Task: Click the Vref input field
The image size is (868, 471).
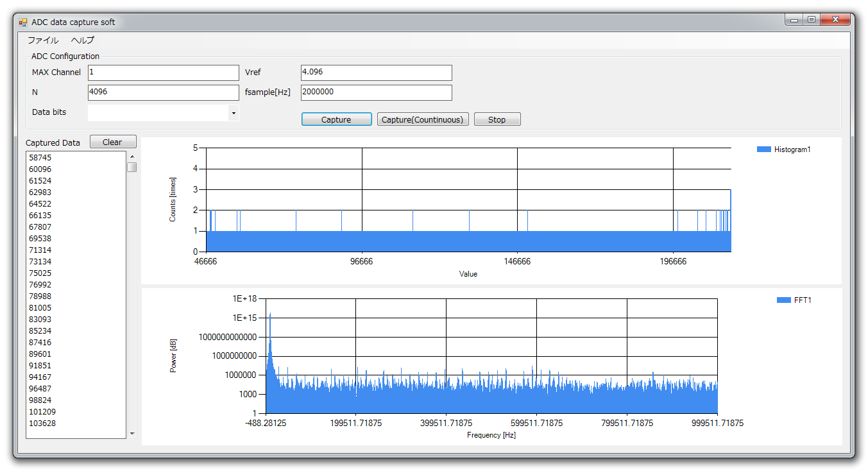Action: coord(376,73)
